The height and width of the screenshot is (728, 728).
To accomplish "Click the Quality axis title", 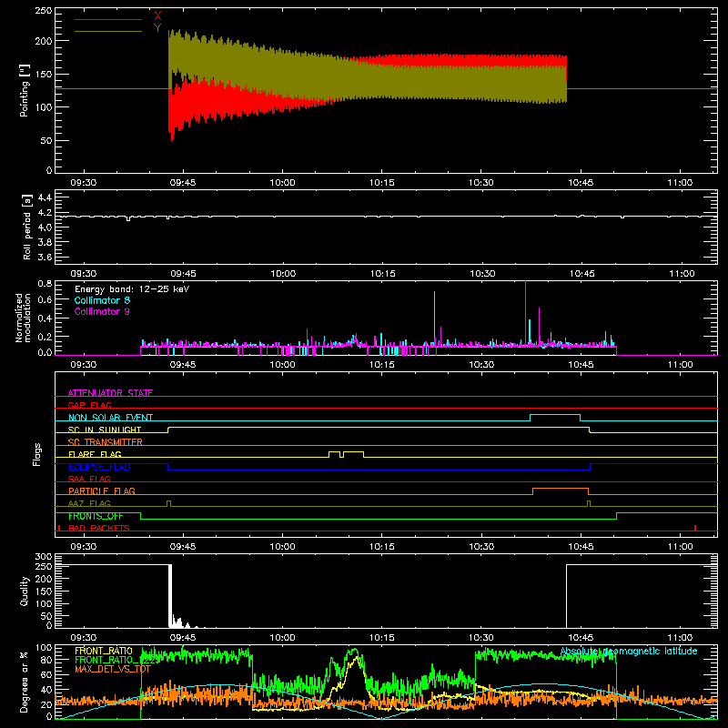I will coord(25,591).
